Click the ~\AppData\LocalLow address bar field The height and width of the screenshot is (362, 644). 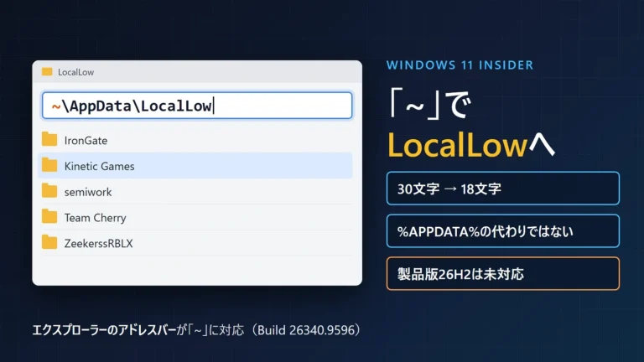[x=197, y=106]
